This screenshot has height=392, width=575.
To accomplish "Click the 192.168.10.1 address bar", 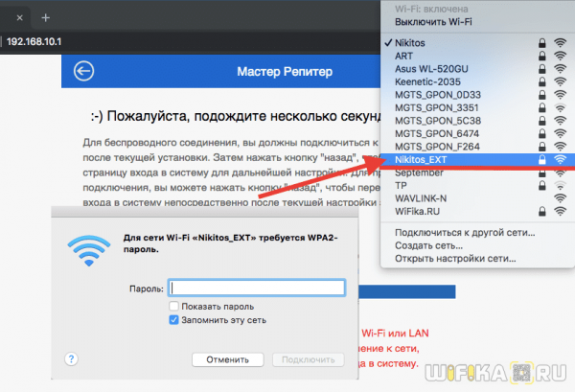I will tap(34, 41).
